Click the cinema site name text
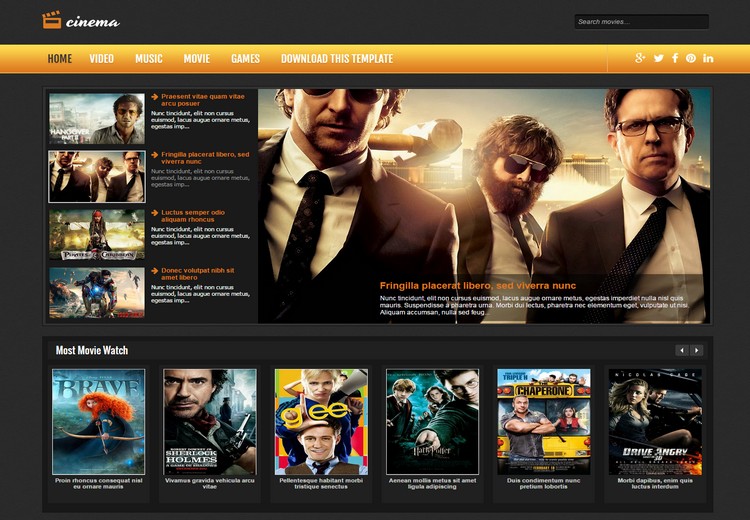The width and height of the screenshot is (750, 520). tap(92, 22)
